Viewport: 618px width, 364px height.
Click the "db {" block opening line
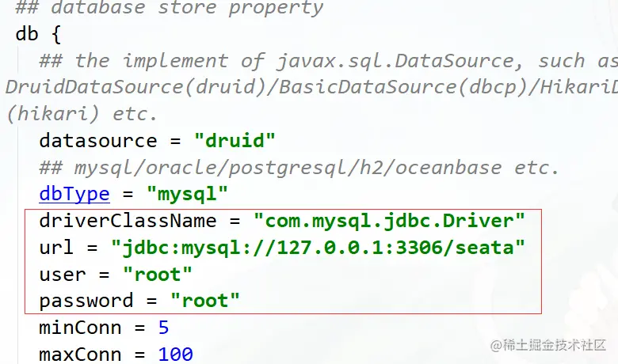[38, 34]
